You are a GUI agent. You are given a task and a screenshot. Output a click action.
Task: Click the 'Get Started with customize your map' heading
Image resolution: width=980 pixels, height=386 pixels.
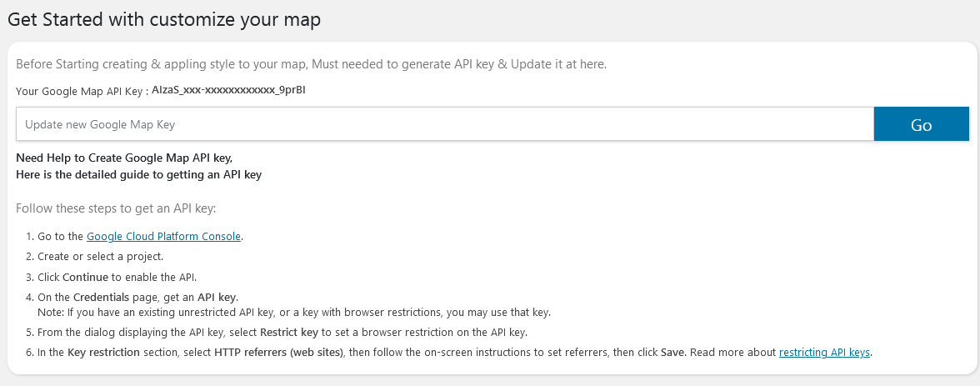point(163,19)
